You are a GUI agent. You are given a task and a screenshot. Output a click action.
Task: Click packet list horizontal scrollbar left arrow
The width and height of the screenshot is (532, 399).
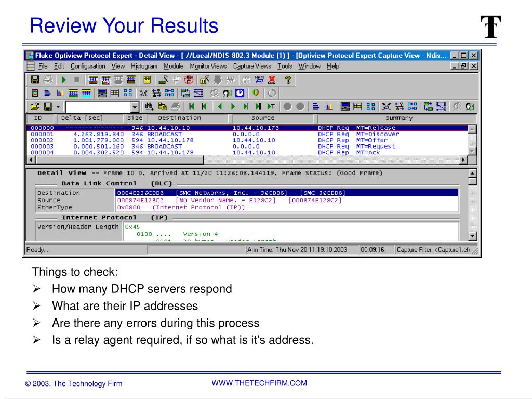click(x=31, y=159)
